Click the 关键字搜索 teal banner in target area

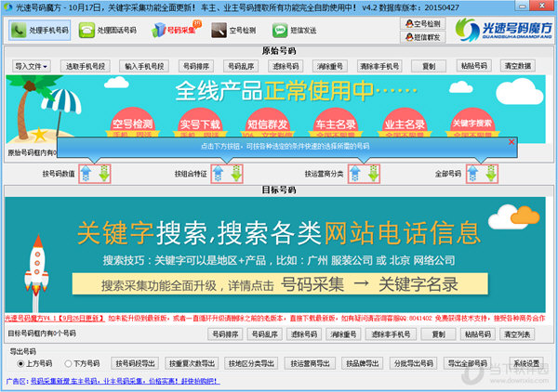[x=274, y=255]
